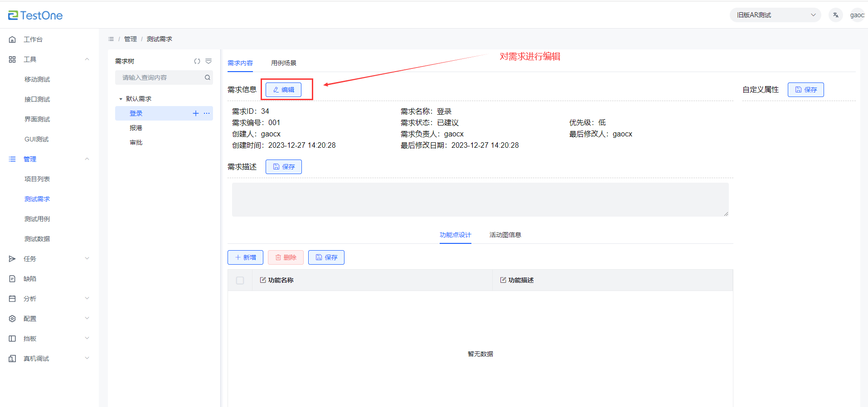Switch to the 活动图信息 tab
Image resolution: width=868 pixels, height=407 pixels.
pos(505,235)
